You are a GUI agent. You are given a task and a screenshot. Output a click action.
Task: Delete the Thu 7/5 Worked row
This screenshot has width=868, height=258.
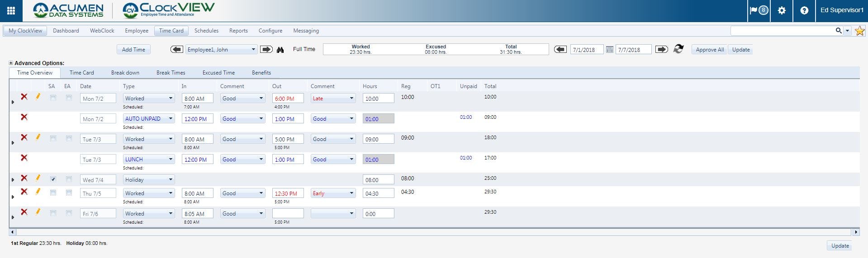[x=24, y=192]
